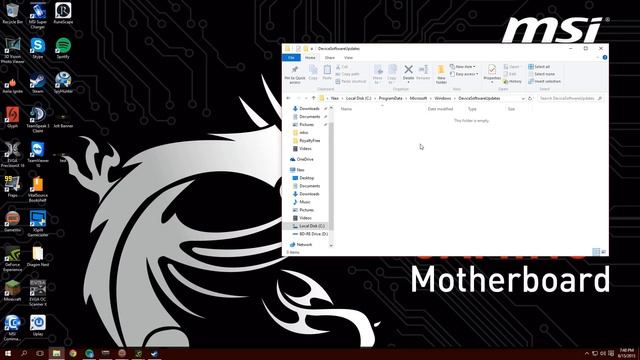Open the Properties ribbon button
640x360 pixels.
tap(492, 73)
